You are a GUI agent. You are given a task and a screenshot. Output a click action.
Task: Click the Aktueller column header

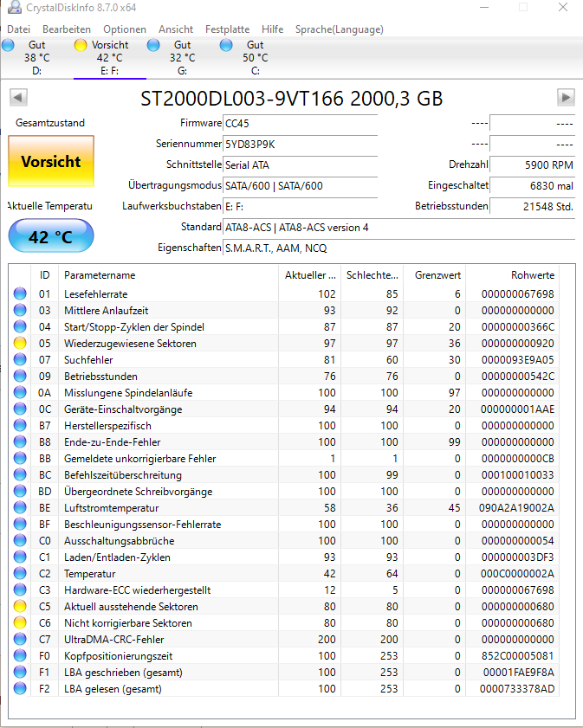[310, 275]
